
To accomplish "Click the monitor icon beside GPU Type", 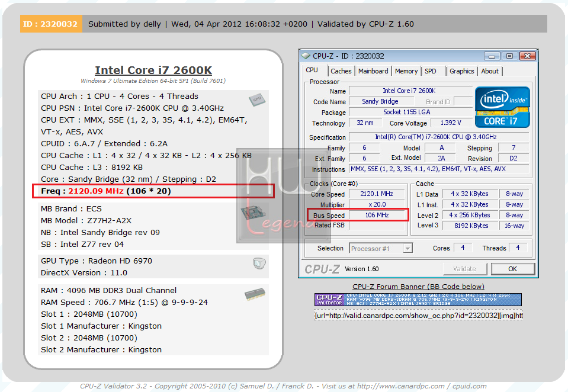I will click(259, 264).
